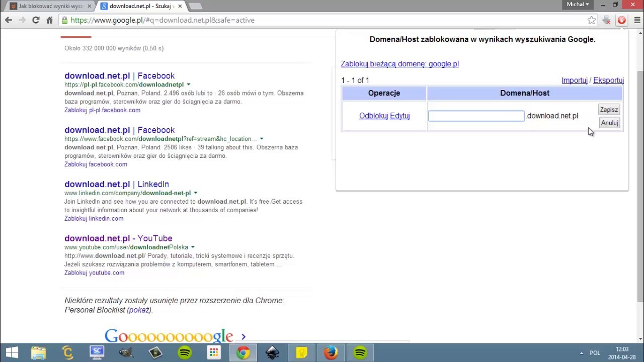Click 'Zablokuj bieżącą domenę: google.pl' link
This screenshot has width=644, height=362.
pos(400,64)
